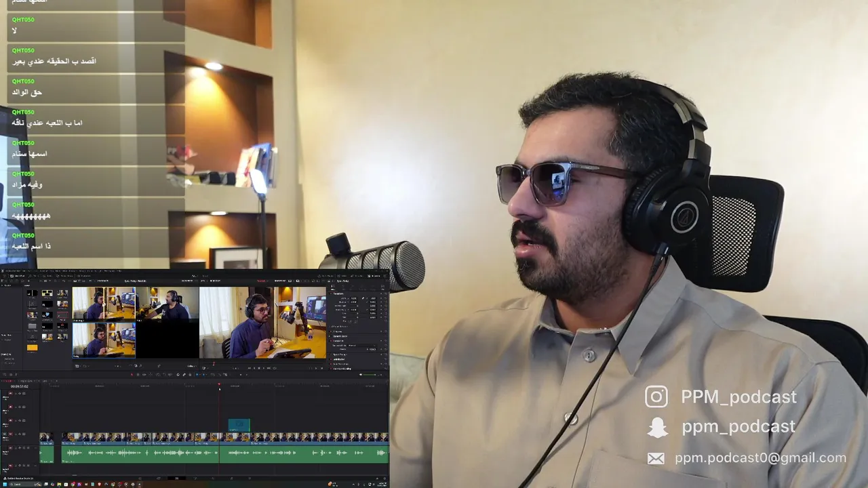Image resolution: width=868 pixels, height=488 pixels.
Task: Toggle Media Pool panel button
Action: pyautogui.click(x=17, y=276)
